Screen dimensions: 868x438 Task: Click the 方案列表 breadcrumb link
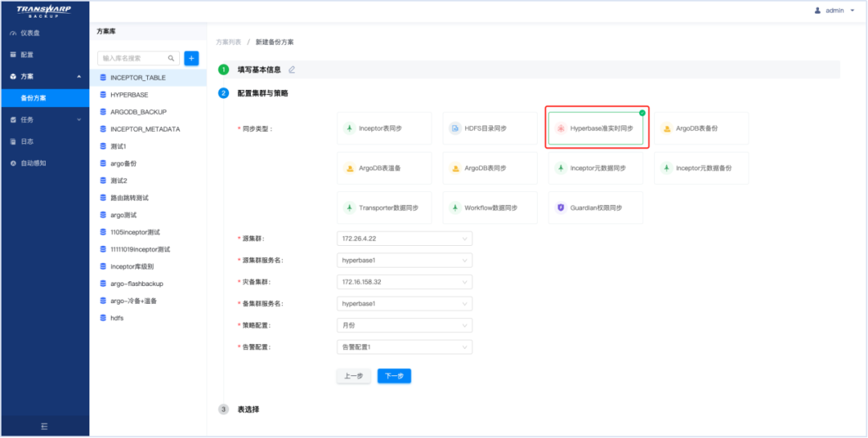click(228, 42)
